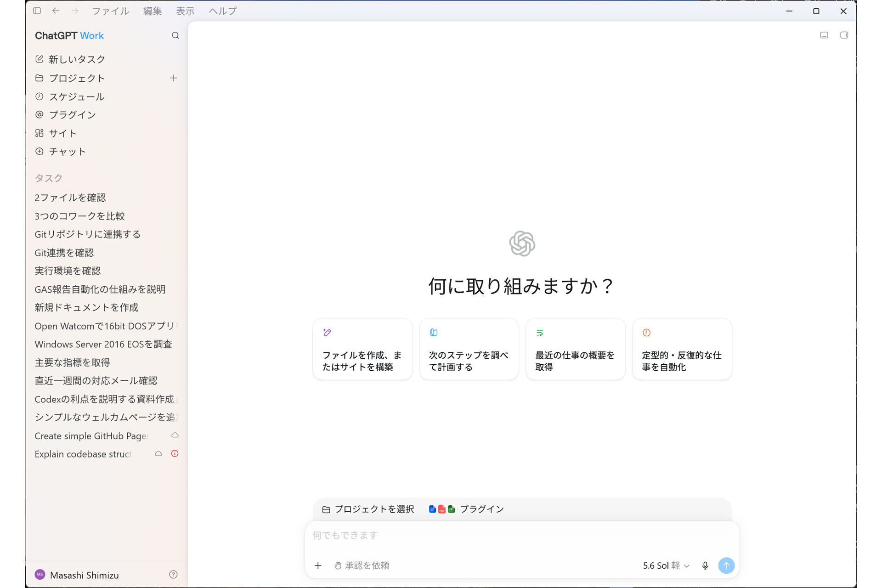
Task: Open the 5.6 Sol 軽 model dropdown
Action: pos(666,565)
